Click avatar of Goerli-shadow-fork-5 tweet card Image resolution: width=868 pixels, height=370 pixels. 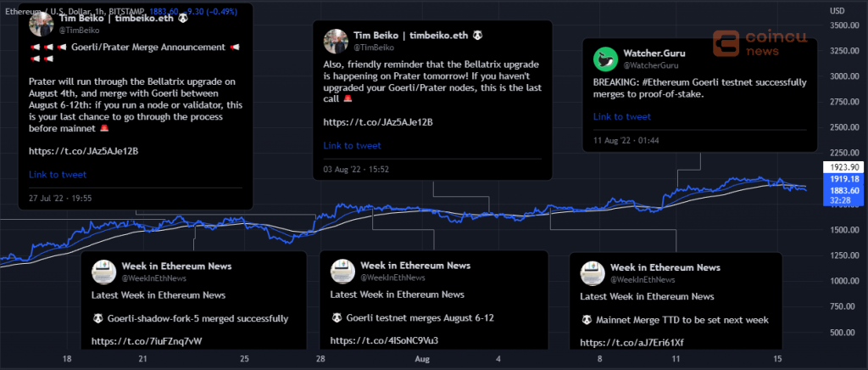(103, 272)
